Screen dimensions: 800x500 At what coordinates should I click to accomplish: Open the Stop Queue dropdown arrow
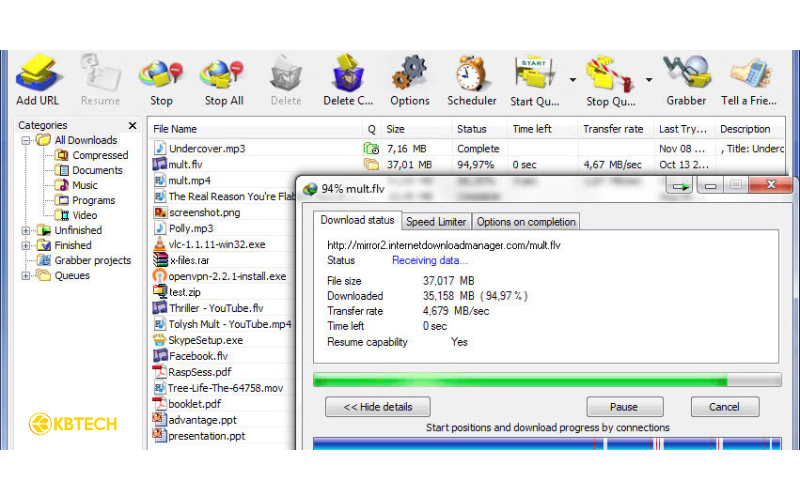pos(649,79)
